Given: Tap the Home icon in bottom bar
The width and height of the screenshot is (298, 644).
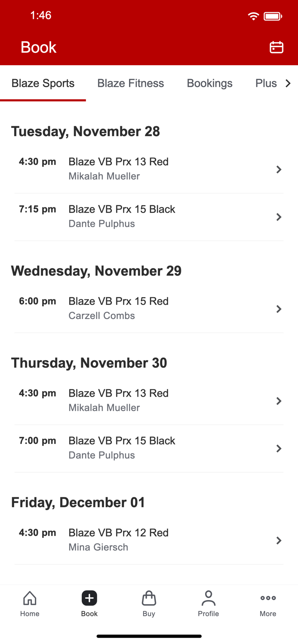Looking at the screenshot, I should [x=30, y=598].
